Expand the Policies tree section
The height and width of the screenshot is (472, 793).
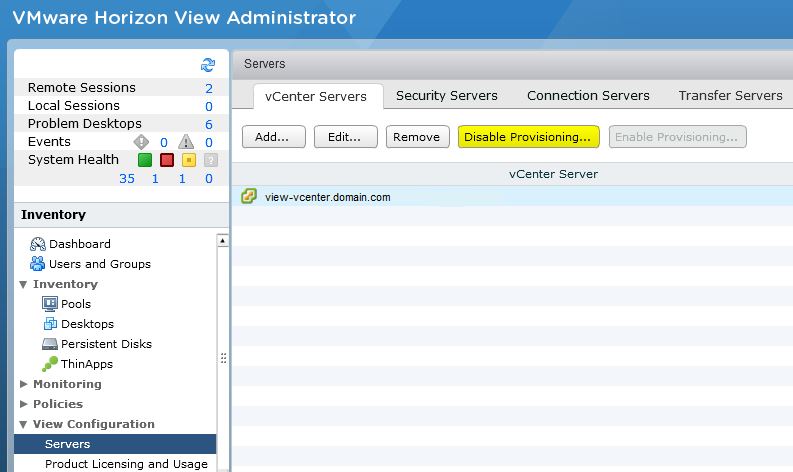25,404
